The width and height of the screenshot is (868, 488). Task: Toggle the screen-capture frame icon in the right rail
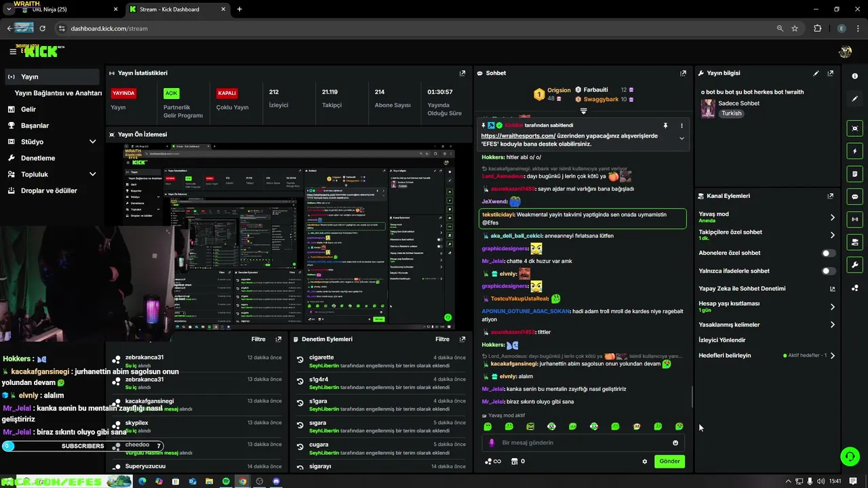point(855,128)
